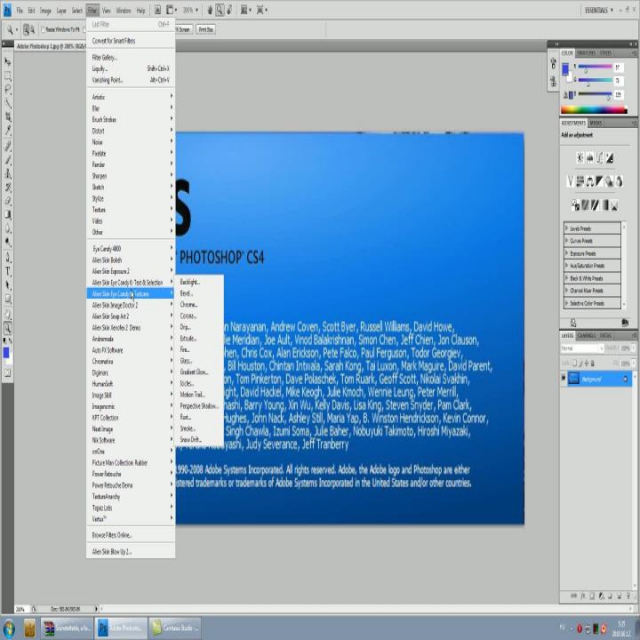Click the foreground color swatch in toolbox
The height and width of the screenshot is (640, 640).
[x=6, y=353]
